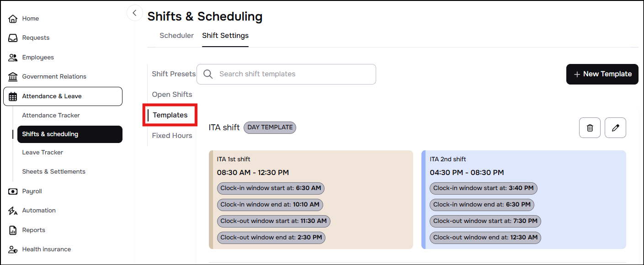The width and height of the screenshot is (644, 265).
Task: Click the Search shift templates field
Action: click(286, 74)
